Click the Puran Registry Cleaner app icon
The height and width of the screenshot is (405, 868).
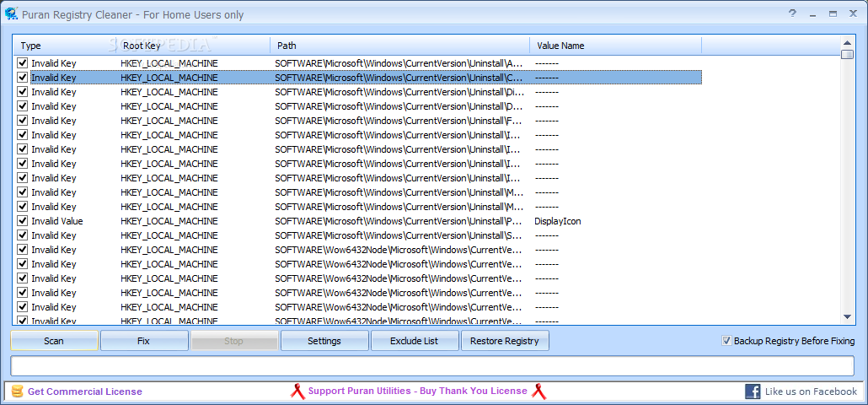coord(11,13)
